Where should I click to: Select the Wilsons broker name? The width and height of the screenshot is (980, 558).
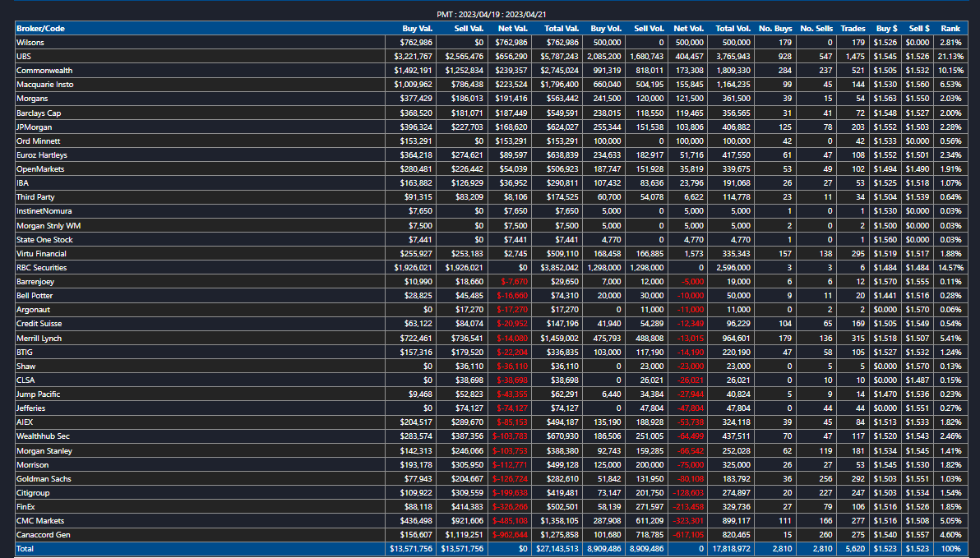pyautogui.click(x=30, y=43)
